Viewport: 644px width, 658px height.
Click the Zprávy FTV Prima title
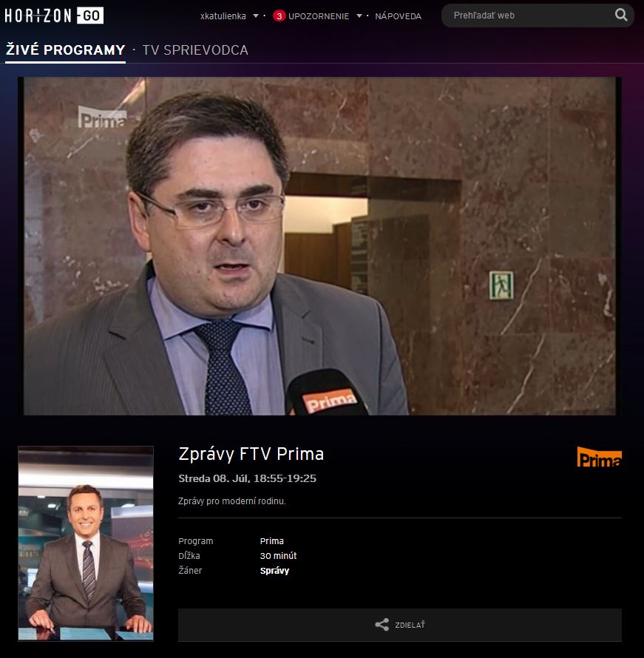coord(251,454)
